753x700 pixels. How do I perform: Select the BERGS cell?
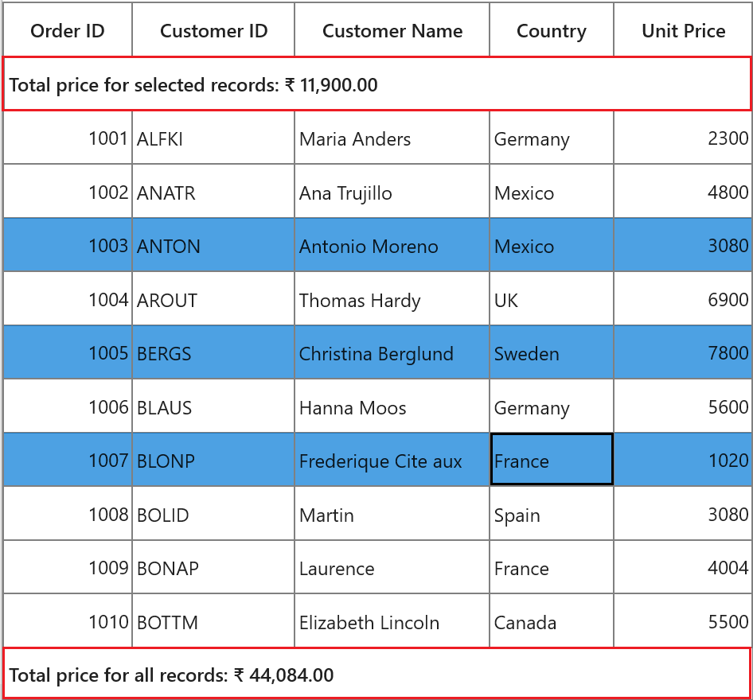click(x=213, y=352)
